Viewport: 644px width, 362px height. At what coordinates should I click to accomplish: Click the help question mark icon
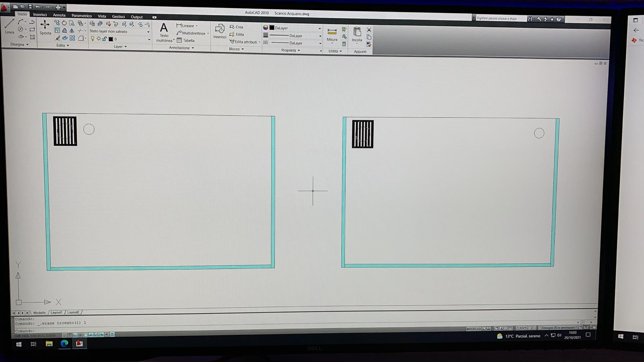point(558,19)
